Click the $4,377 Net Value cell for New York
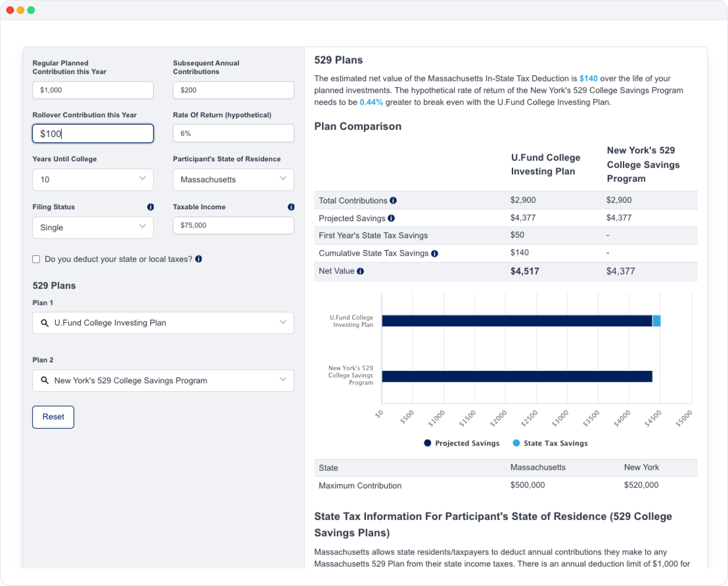The height and width of the screenshot is (586, 728). click(621, 271)
